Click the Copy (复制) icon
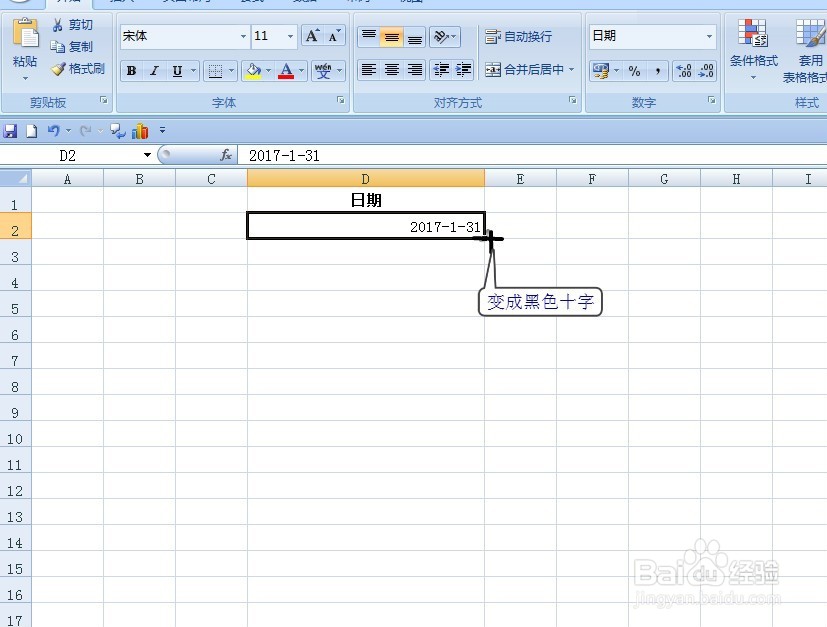This screenshot has height=627, width=827. (58, 46)
